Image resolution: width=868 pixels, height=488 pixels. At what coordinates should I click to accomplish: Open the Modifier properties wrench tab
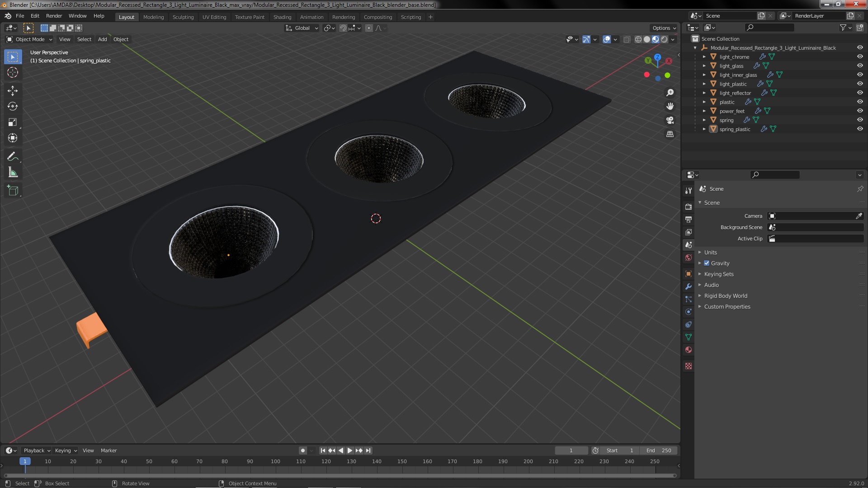click(x=689, y=286)
